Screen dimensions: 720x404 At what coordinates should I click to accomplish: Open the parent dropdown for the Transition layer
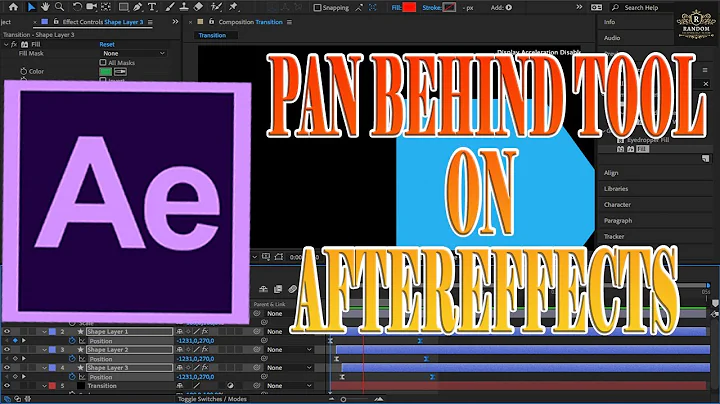point(289,386)
